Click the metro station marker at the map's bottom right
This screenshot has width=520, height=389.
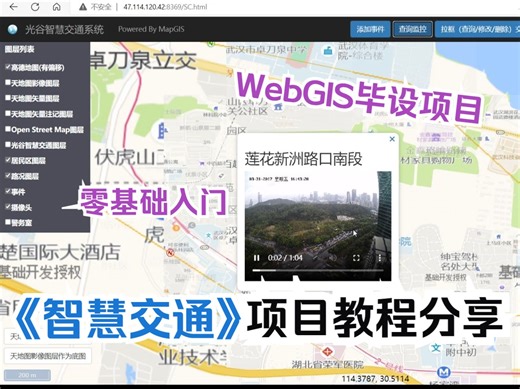coord(444,372)
